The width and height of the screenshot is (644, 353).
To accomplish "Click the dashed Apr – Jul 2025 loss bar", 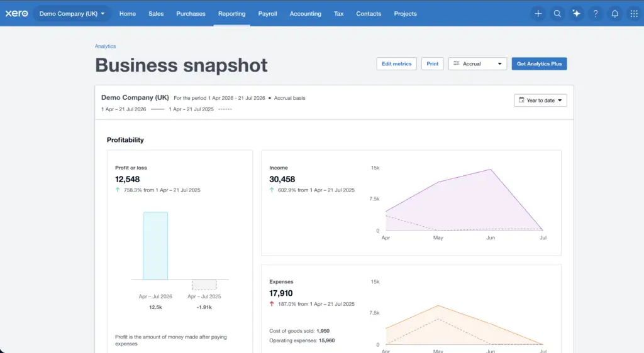I will click(204, 285).
